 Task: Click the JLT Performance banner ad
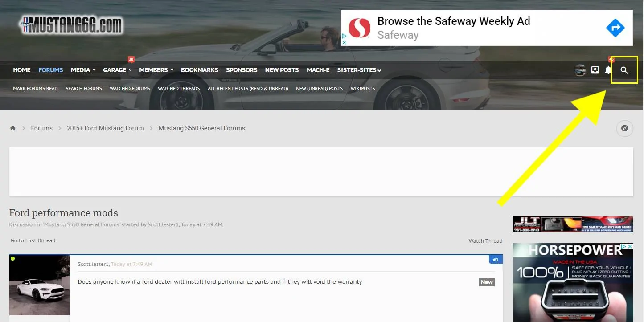click(x=573, y=224)
